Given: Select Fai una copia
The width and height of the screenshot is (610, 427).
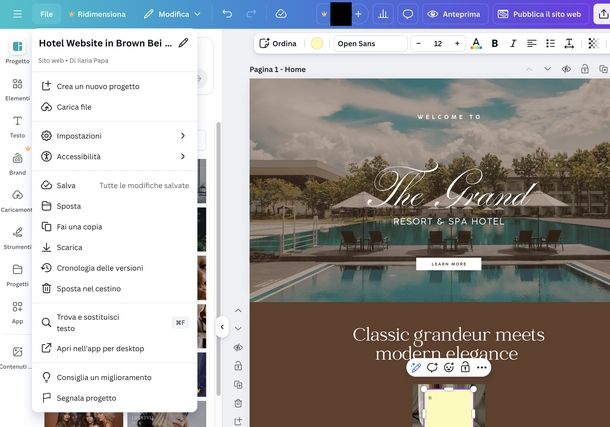Looking at the screenshot, I should 114,227.
